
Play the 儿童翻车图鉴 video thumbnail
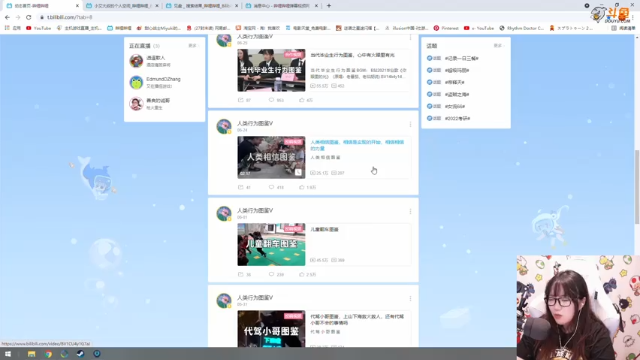271,244
